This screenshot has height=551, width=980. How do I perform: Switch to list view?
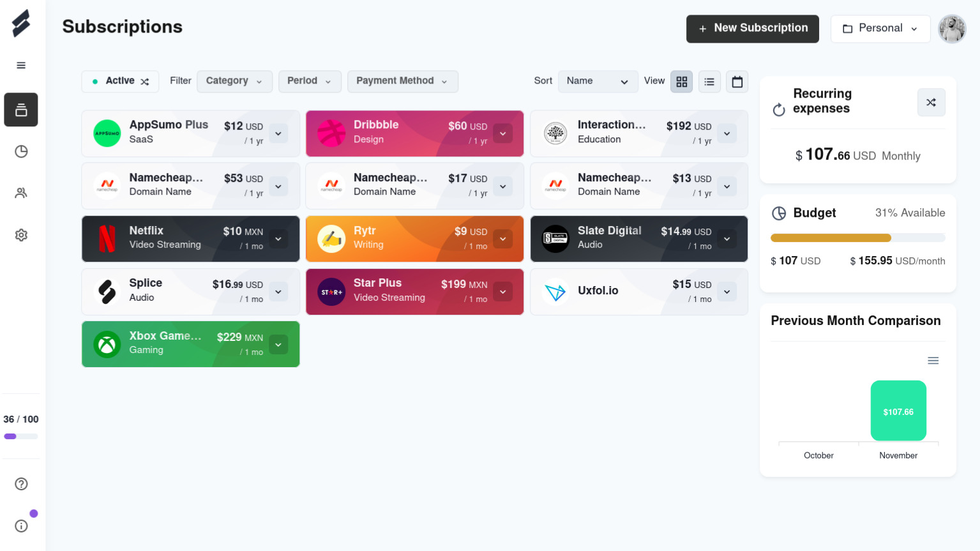pyautogui.click(x=709, y=82)
